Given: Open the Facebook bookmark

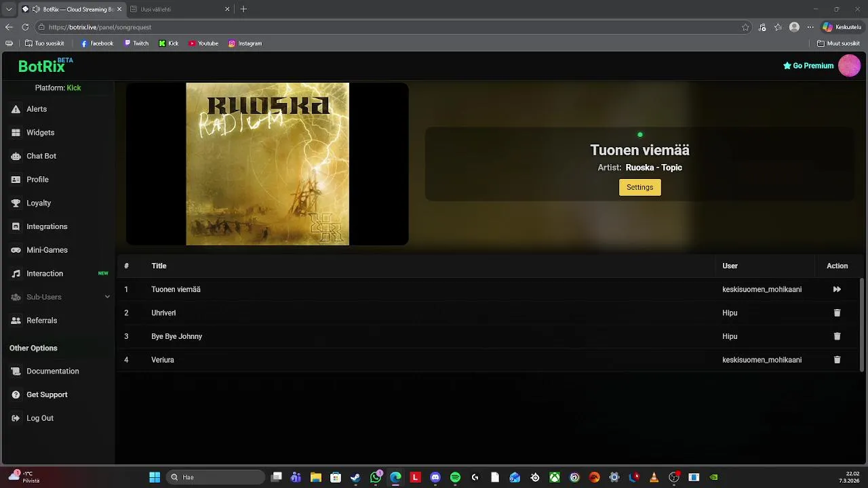Looking at the screenshot, I should click(x=97, y=43).
